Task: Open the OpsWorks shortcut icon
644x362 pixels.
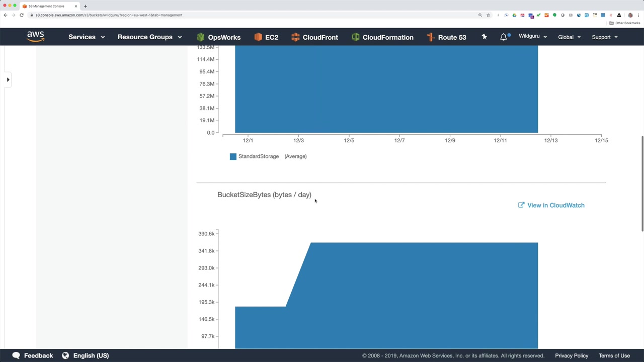Action: [x=201, y=37]
